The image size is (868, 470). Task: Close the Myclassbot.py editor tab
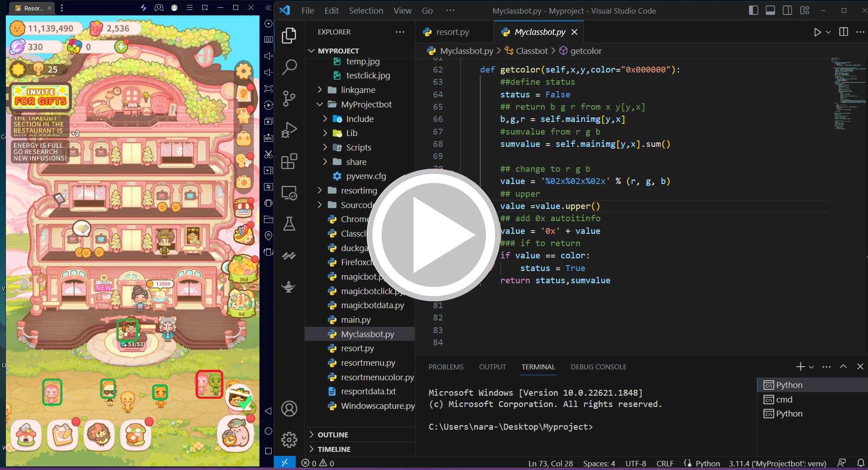click(574, 32)
